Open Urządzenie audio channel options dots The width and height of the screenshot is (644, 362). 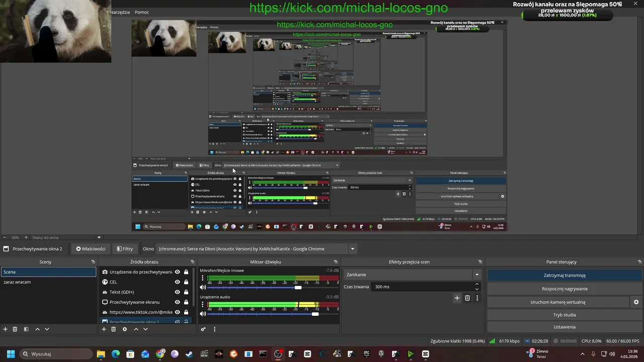203,305
